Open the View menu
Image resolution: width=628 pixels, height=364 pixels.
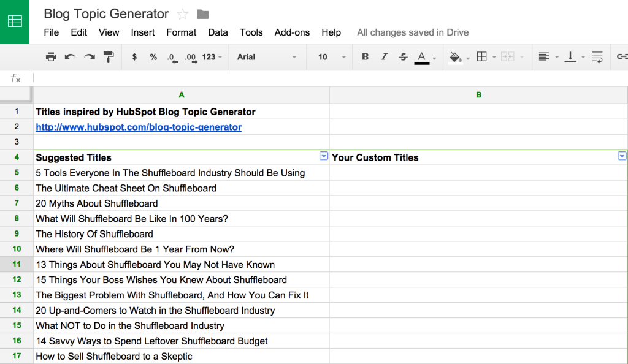pyautogui.click(x=109, y=32)
